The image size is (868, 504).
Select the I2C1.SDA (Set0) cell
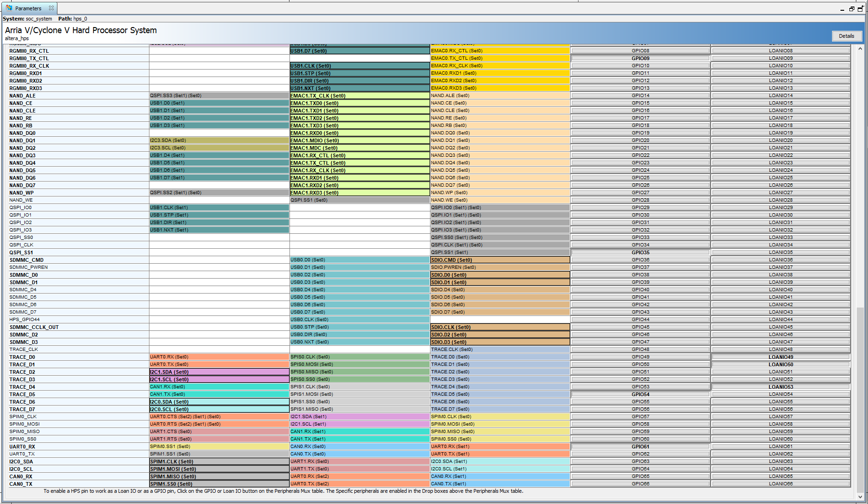tap(218, 371)
